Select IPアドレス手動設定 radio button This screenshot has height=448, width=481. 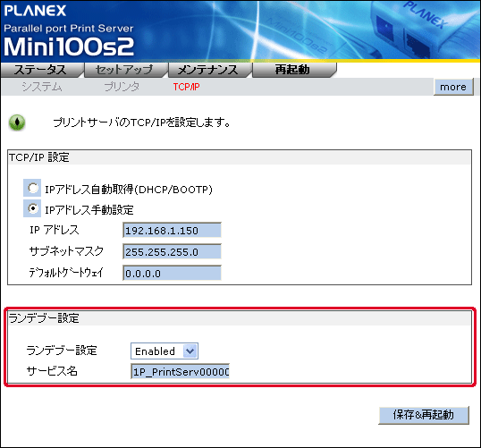coord(33,208)
